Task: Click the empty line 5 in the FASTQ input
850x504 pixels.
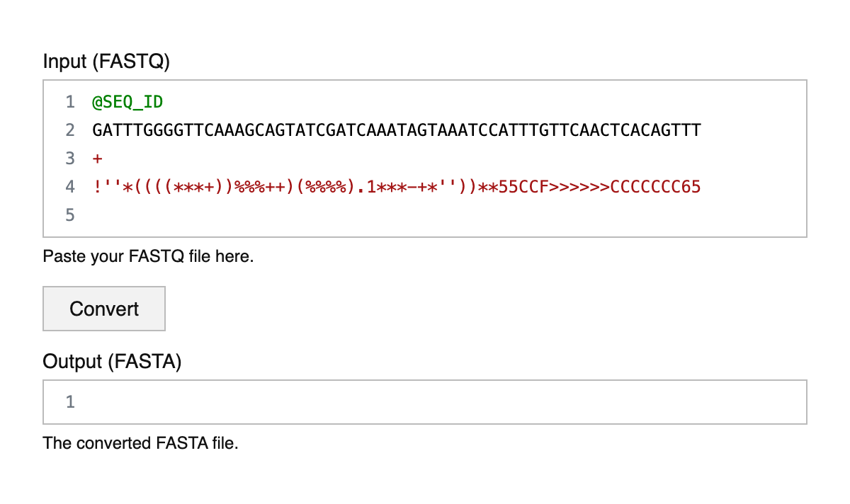Action: (x=425, y=215)
